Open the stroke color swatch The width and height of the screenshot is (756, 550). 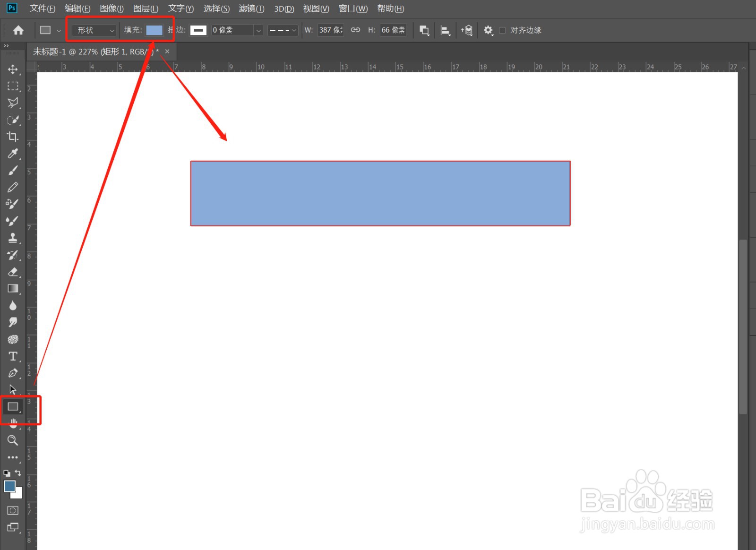click(198, 30)
